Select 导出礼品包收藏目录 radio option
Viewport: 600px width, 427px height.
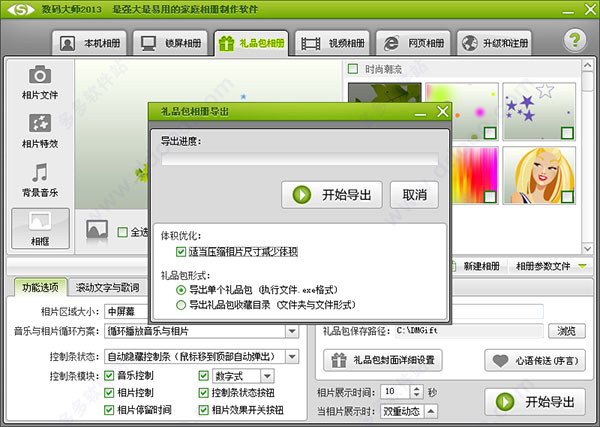181,305
